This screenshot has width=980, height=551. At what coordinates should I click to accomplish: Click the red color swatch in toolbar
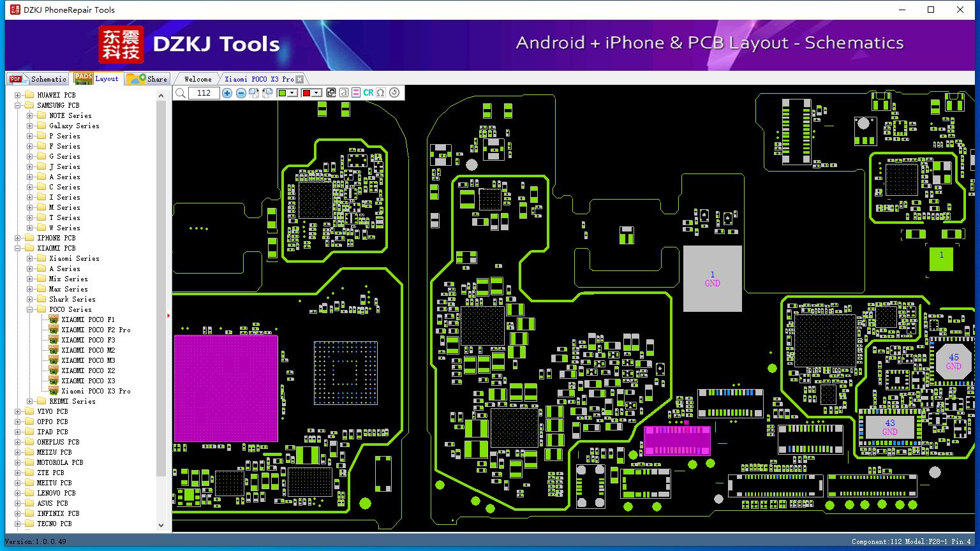tap(306, 93)
